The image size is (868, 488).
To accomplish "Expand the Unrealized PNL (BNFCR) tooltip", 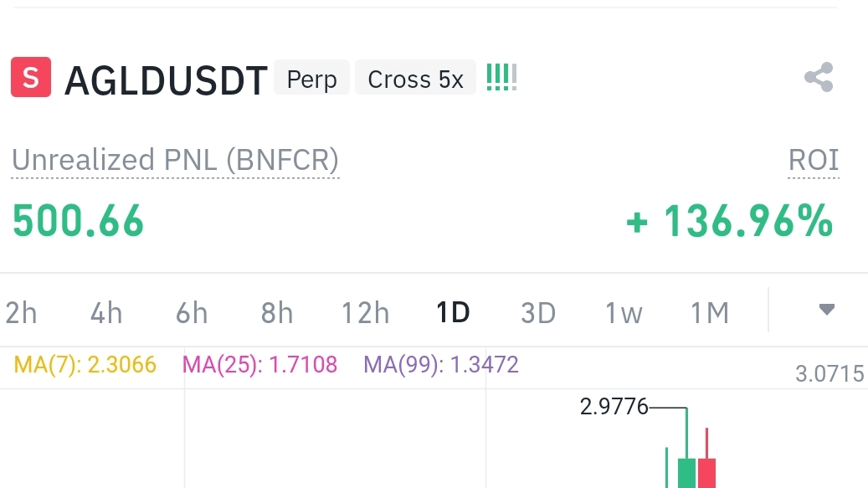I will (x=175, y=160).
